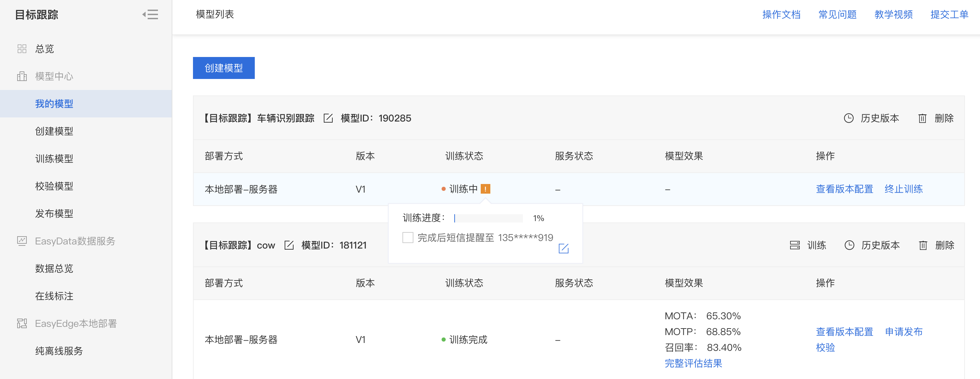Select 总览 in the sidebar
The width and height of the screenshot is (980, 379).
45,49
